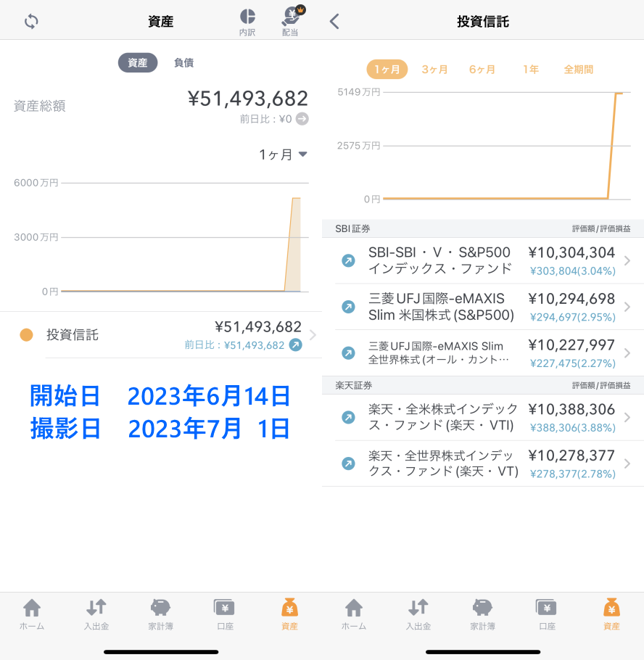
Task: Tap the orange dot beside 投資信託
Action: point(27,335)
